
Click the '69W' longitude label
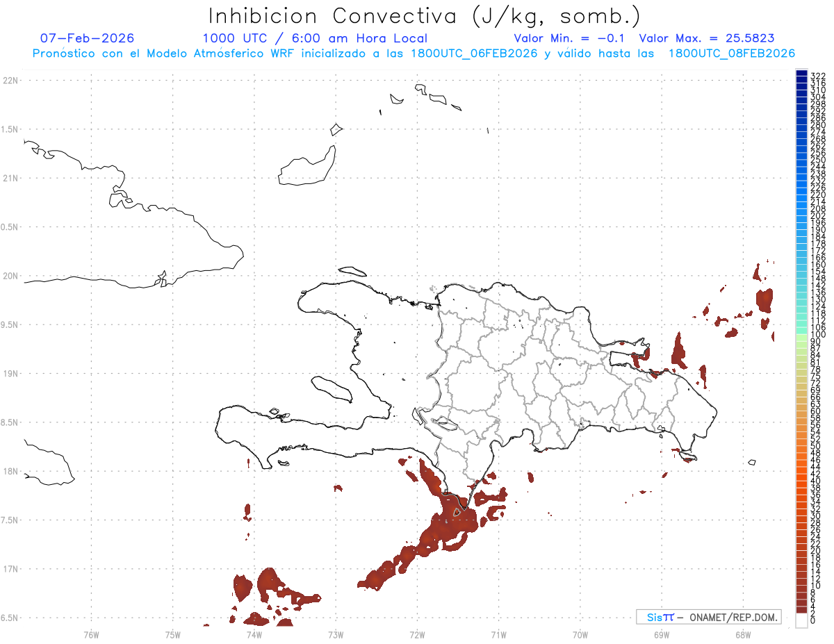click(x=662, y=634)
